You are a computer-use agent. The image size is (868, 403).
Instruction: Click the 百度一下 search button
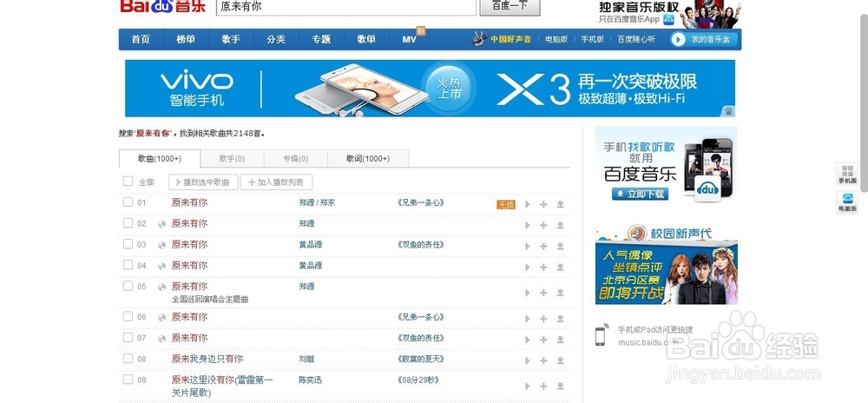coord(510,7)
